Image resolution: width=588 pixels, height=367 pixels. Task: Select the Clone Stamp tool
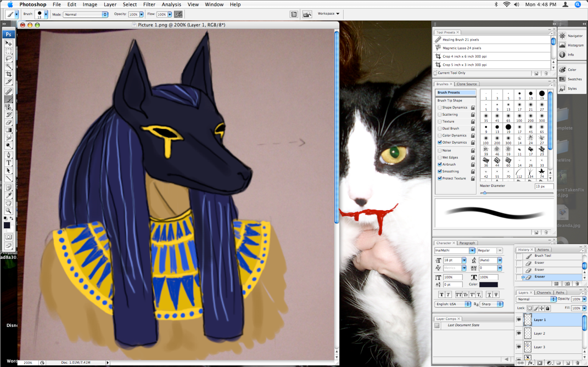click(x=8, y=107)
